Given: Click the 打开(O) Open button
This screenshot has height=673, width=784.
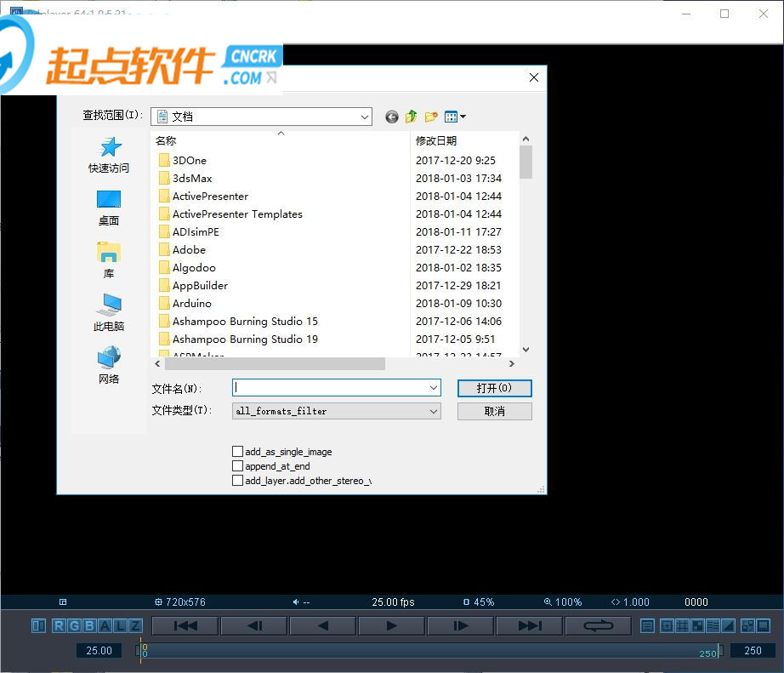Looking at the screenshot, I should pyautogui.click(x=495, y=388).
